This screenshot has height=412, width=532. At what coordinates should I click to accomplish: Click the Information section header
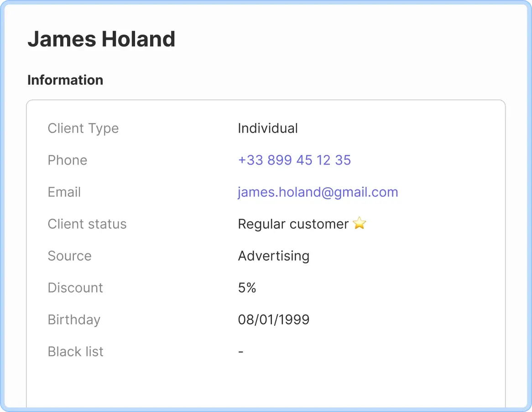65,80
